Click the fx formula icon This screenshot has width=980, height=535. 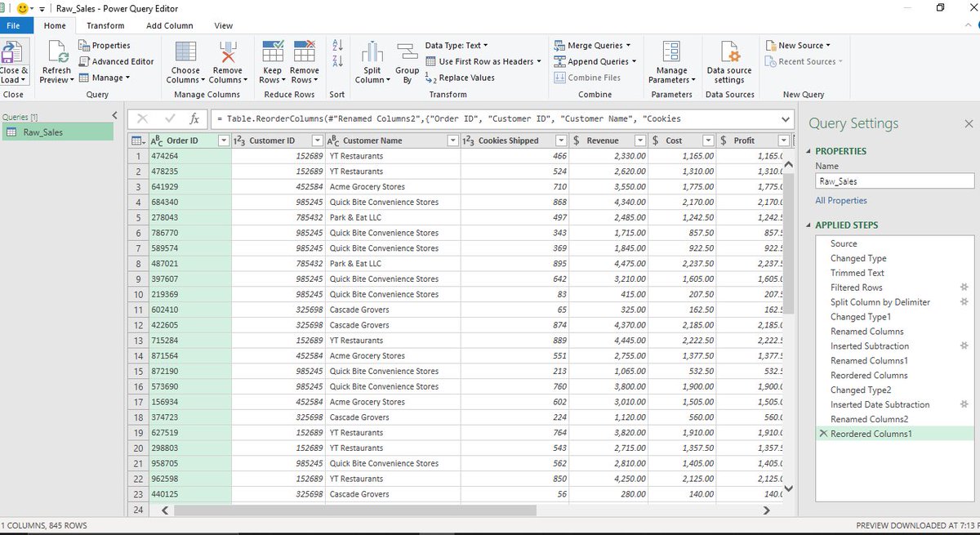tap(194, 118)
